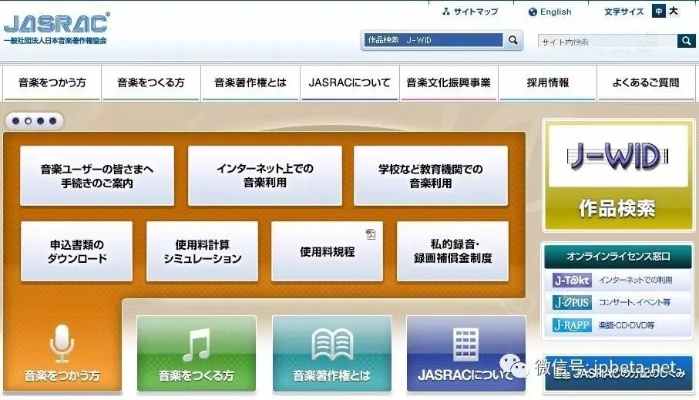This screenshot has width=699, height=400.
Task: Focus the サイト内検索 input field
Action: click(607, 41)
